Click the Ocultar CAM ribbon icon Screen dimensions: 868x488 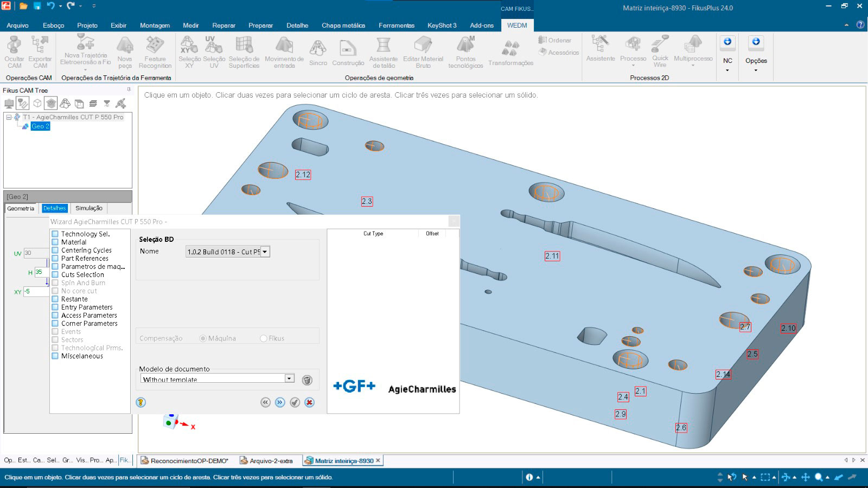click(x=15, y=52)
